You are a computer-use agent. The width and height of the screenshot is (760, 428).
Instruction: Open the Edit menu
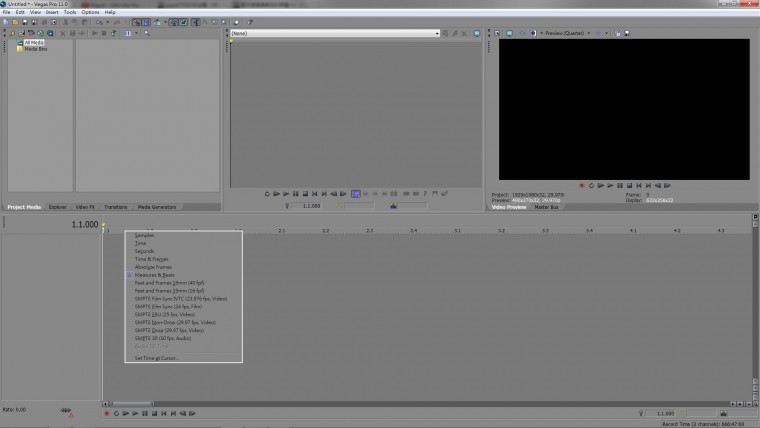pyautogui.click(x=20, y=12)
